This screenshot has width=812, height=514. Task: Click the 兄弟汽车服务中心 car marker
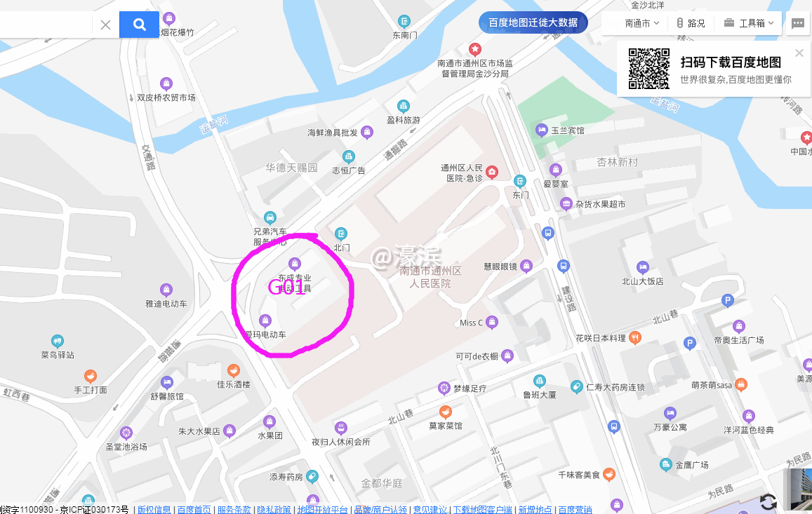(269, 217)
